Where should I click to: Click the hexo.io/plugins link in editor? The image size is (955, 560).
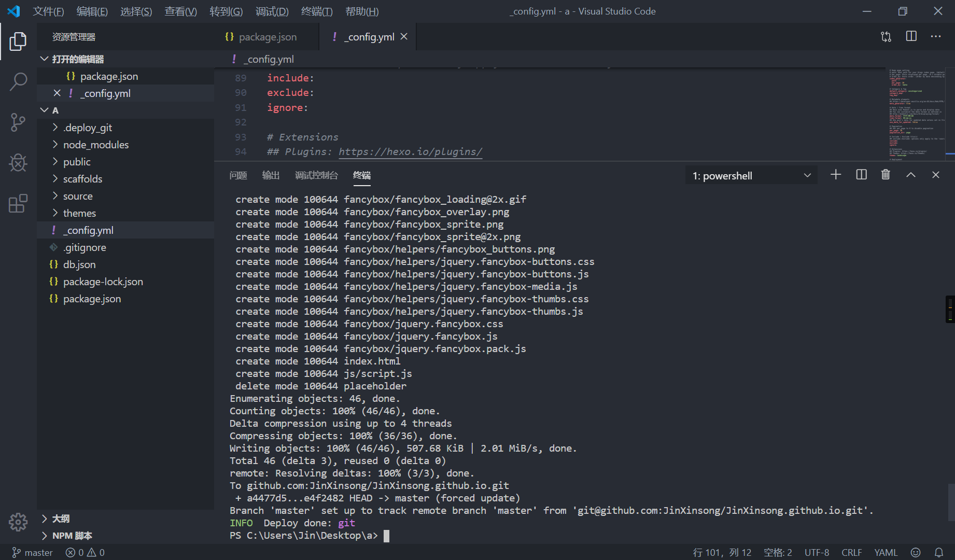coord(410,152)
